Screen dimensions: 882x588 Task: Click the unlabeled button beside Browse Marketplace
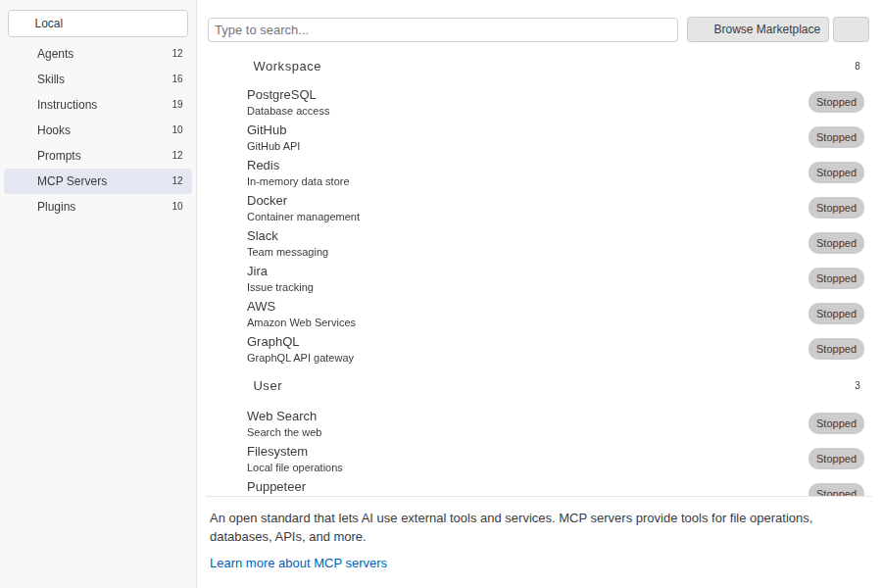[x=851, y=29]
